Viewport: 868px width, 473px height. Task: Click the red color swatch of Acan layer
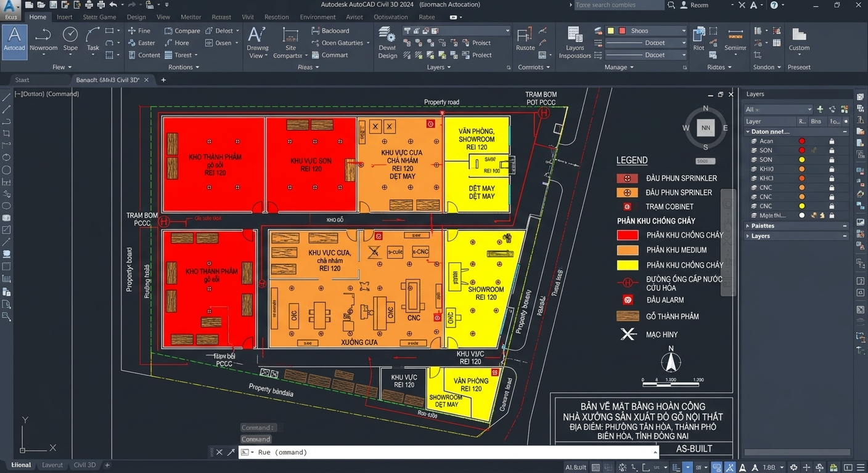click(802, 141)
